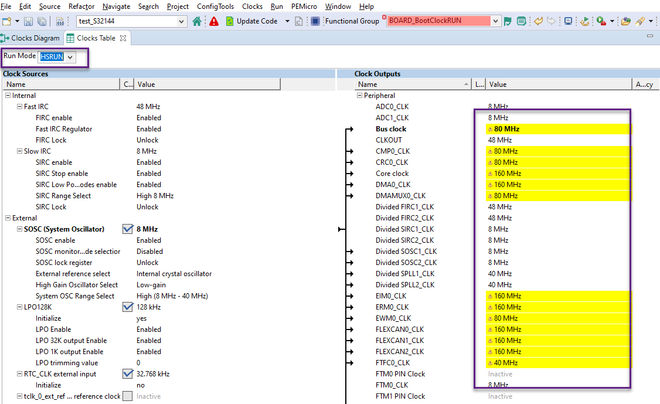This screenshot has width=660, height=404.
Task: Collapse the Fast IRC tree node
Action: coord(19,106)
